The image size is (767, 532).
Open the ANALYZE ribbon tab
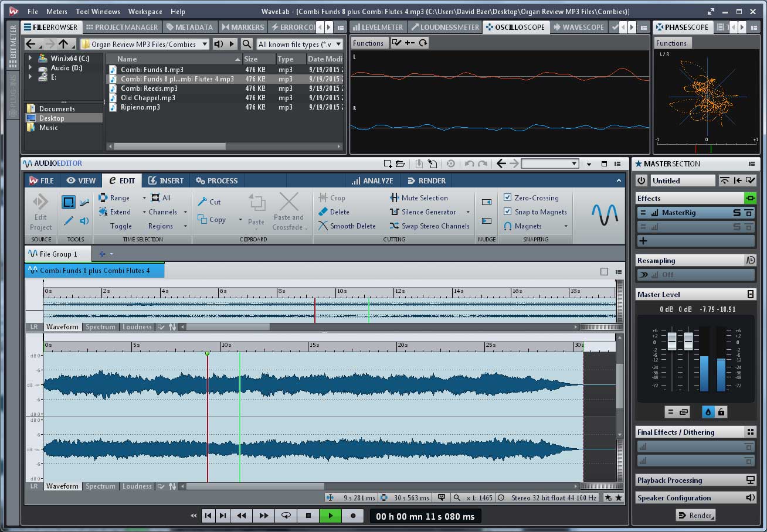[x=373, y=180]
